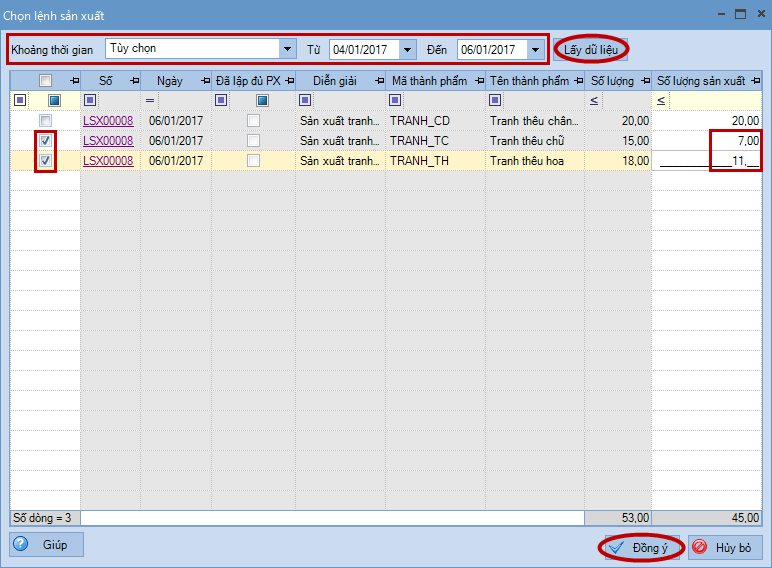Image resolution: width=772 pixels, height=568 pixels.
Task: Sort by the Số lượng column header
Action: click(612, 81)
